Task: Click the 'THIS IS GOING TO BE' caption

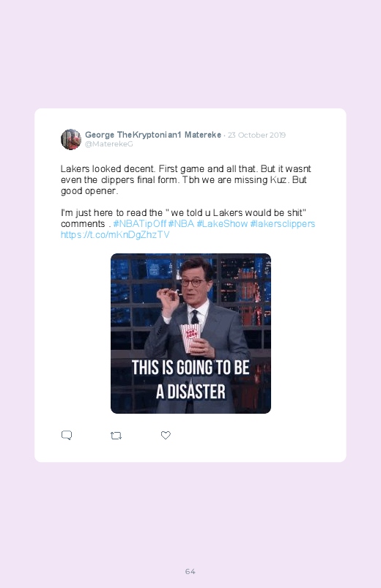Action: click(190, 368)
